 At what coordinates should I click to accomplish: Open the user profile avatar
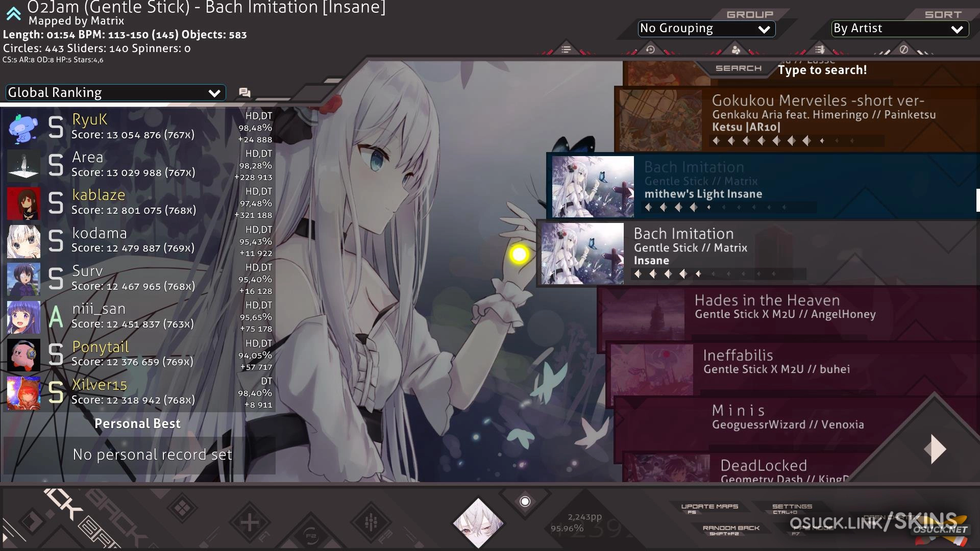point(478,523)
